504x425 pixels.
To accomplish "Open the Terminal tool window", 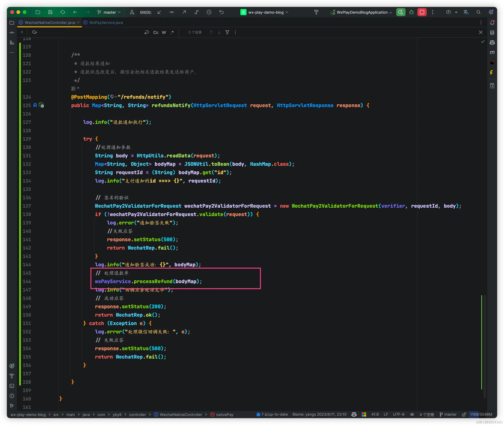I will pos(11,386).
